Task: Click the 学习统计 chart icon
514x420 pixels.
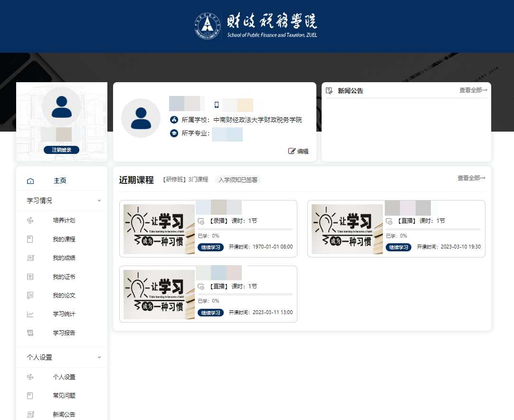Action: [x=30, y=314]
